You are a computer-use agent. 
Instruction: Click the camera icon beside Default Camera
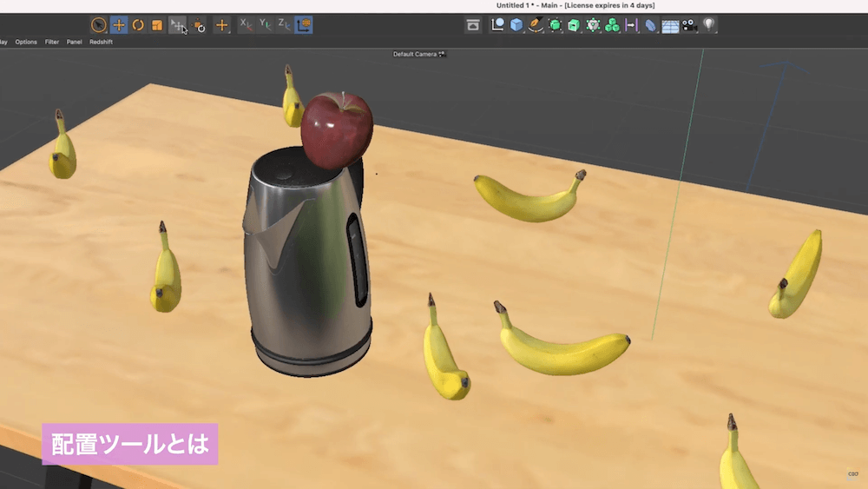(x=442, y=54)
